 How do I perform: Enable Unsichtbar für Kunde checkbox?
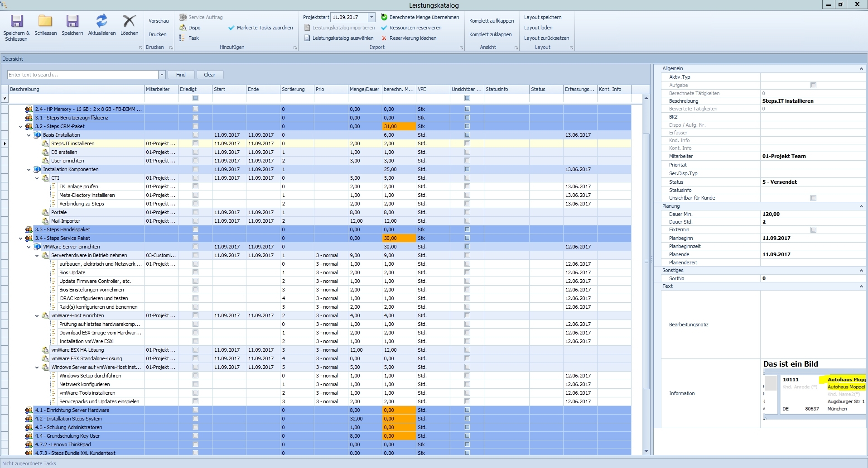tap(813, 198)
